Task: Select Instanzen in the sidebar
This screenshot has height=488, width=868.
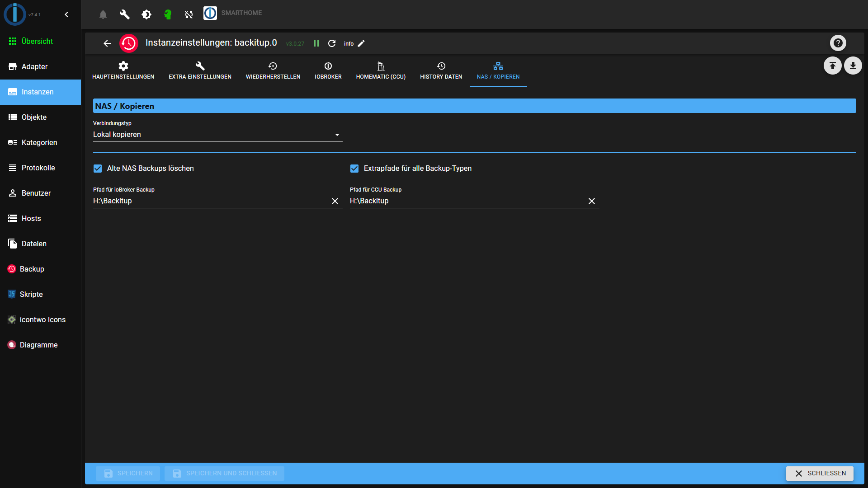Action: [41, 92]
